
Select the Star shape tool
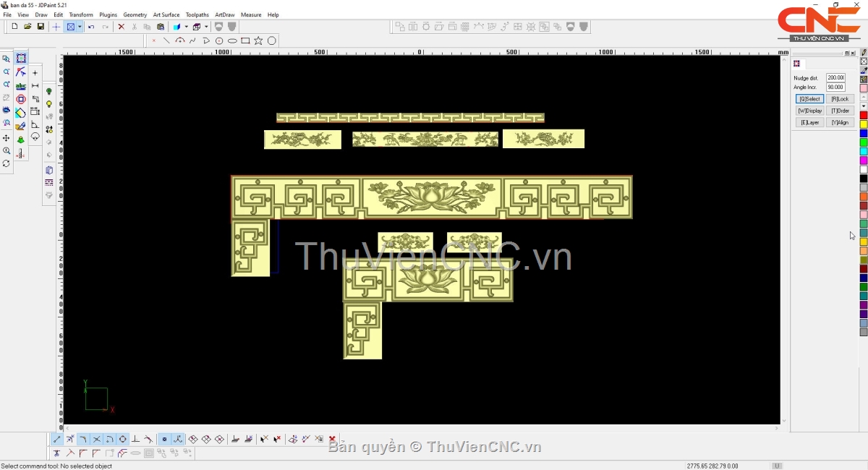[258, 40]
